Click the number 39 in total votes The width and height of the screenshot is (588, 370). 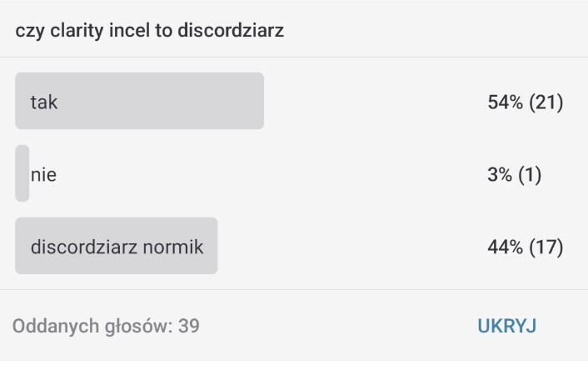click(189, 326)
